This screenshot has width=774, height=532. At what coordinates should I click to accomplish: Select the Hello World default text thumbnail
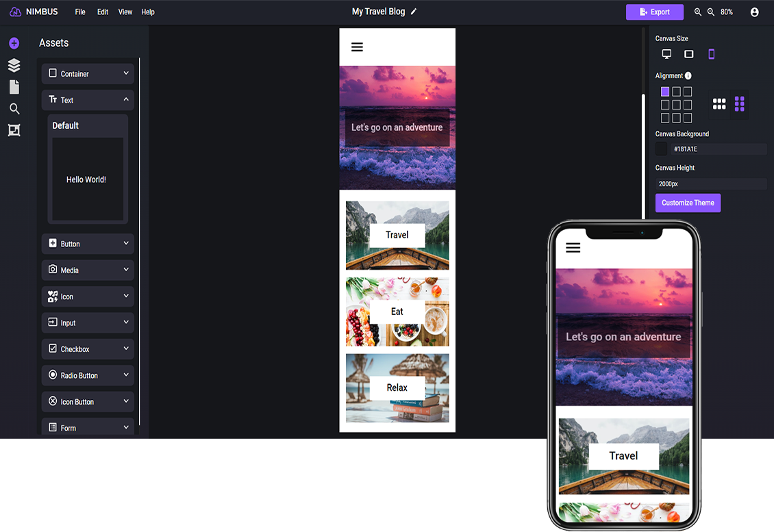(x=88, y=179)
